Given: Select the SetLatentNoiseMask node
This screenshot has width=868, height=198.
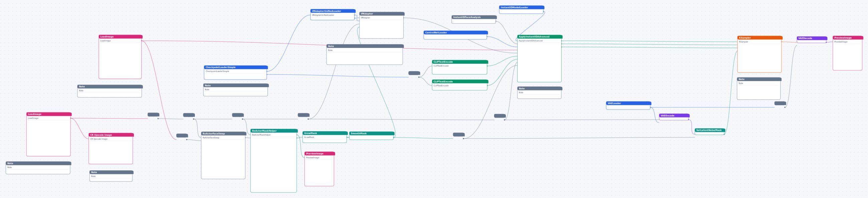Looking at the screenshot, I should 710,132.
